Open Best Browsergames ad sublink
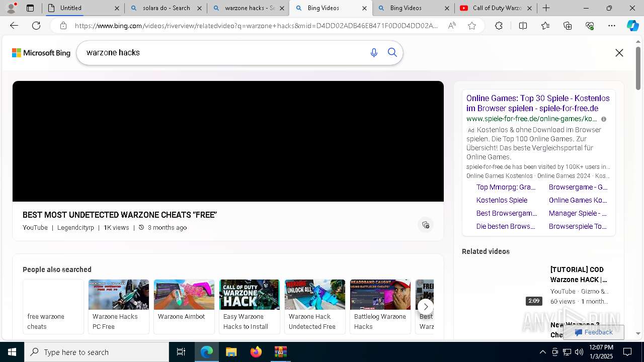Image resolution: width=644 pixels, height=362 pixels. 507,213
